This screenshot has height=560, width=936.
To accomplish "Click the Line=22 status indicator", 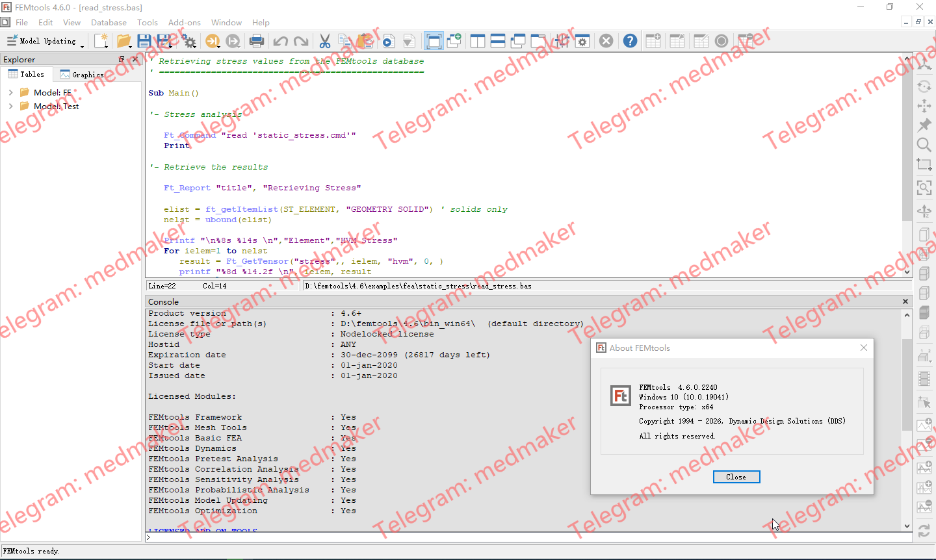I will pos(162,286).
